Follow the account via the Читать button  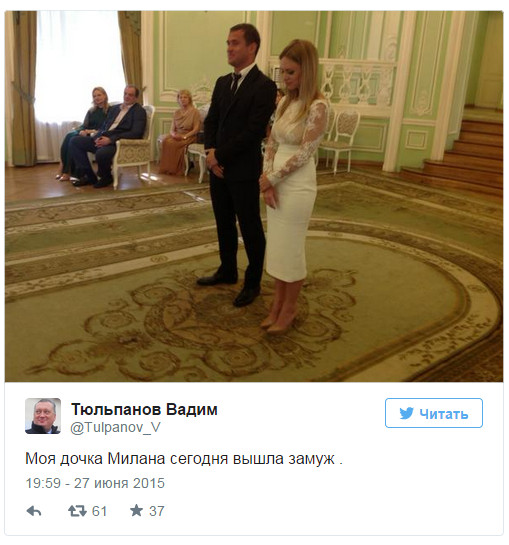[434, 413]
